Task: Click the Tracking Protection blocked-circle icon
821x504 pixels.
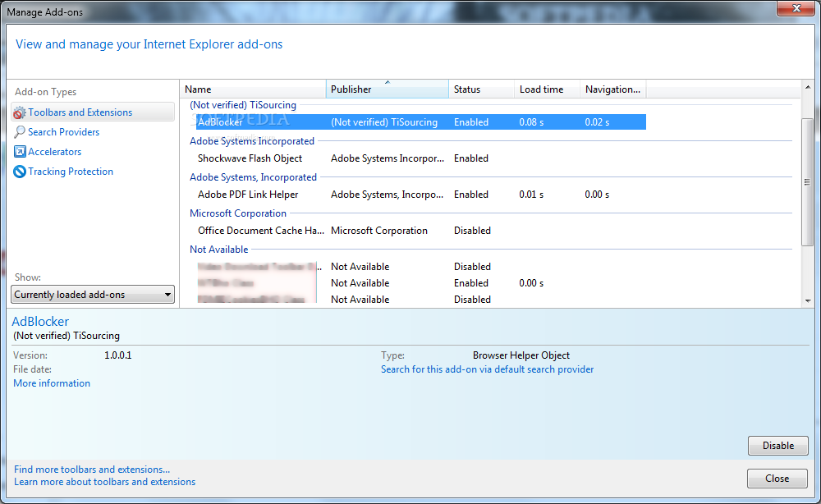Action: [20, 172]
